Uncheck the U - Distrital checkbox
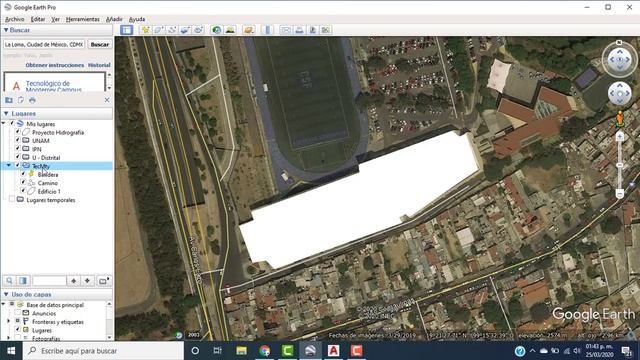This screenshot has width=640, height=360. click(x=18, y=157)
